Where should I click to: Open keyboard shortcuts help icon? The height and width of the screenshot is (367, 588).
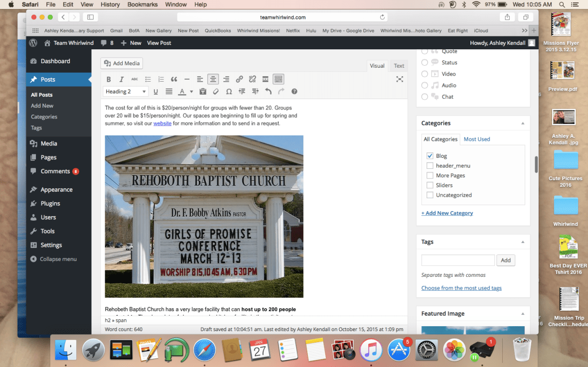pyautogui.click(x=294, y=92)
